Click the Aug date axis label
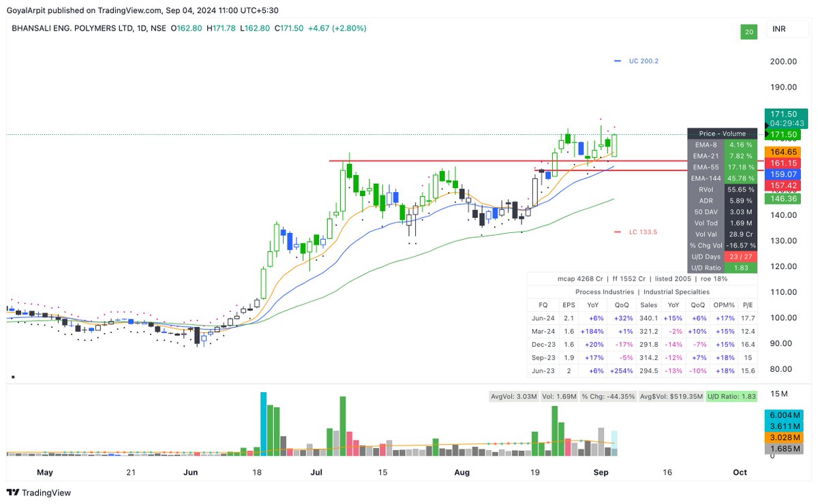 click(462, 472)
